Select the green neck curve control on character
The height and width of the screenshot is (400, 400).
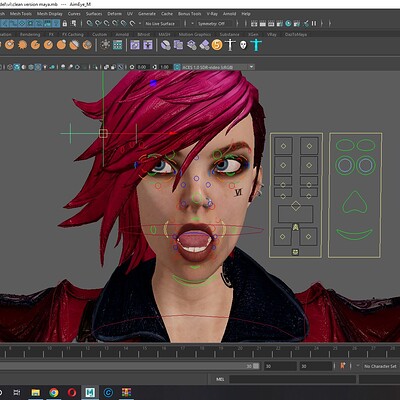point(194,281)
